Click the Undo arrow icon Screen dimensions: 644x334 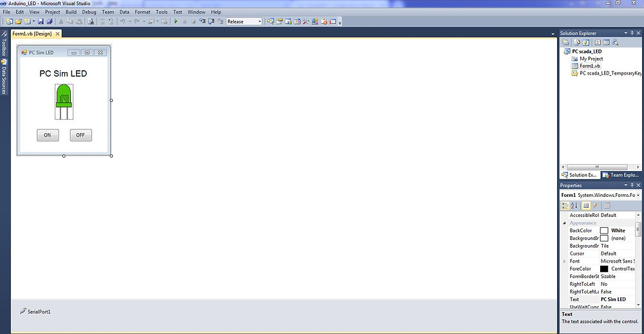pyautogui.click(x=122, y=21)
